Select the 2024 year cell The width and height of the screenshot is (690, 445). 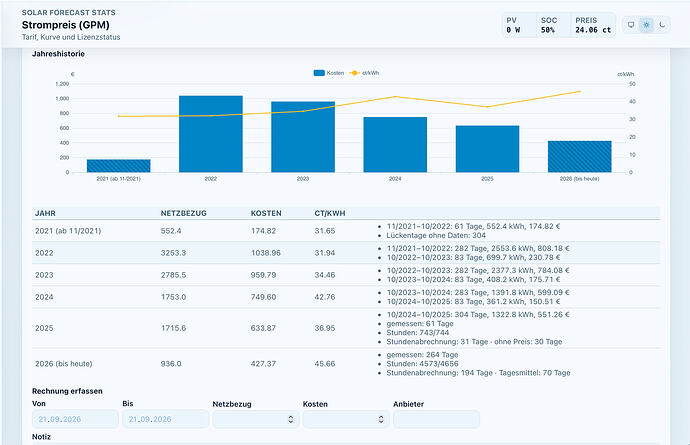coord(44,297)
